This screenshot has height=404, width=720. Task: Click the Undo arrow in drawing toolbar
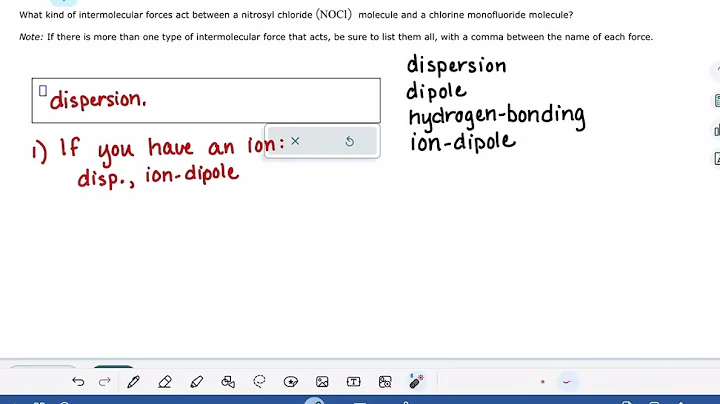coord(78,382)
